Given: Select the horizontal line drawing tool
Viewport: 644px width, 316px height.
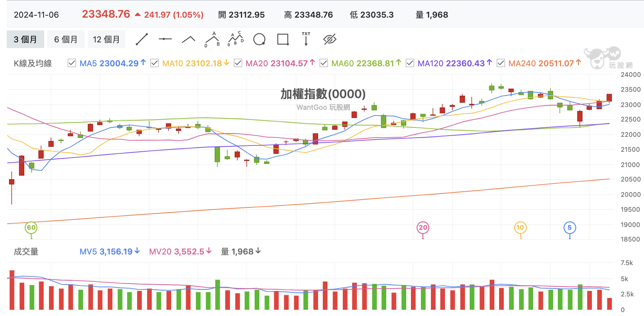Looking at the screenshot, I should coord(165,39).
